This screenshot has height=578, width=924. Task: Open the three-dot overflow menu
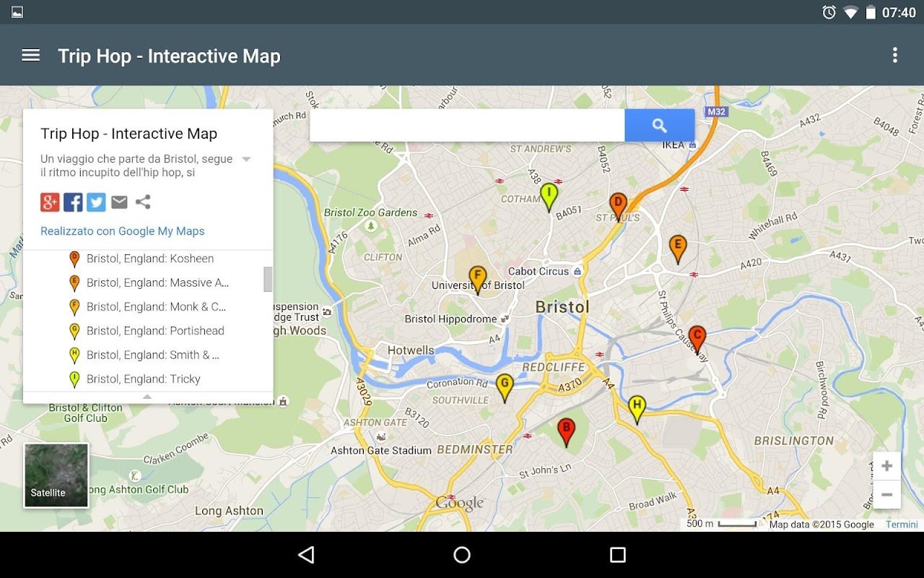pyautogui.click(x=894, y=55)
